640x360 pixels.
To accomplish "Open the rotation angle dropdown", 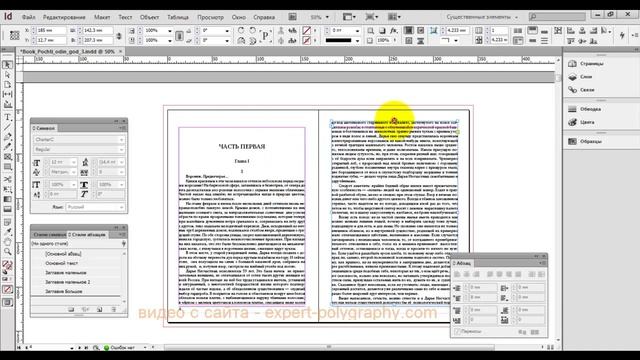I will pyautogui.click(x=227, y=31).
